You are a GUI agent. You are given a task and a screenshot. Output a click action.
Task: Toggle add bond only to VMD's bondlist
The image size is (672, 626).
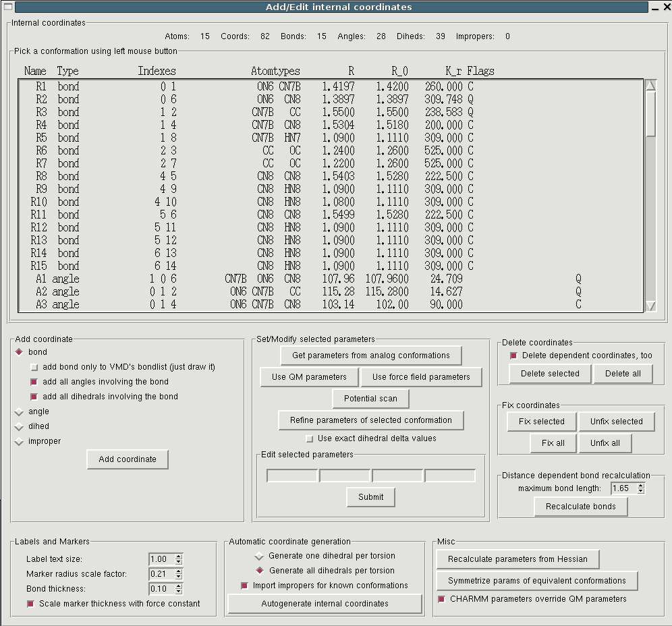point(34,368)
